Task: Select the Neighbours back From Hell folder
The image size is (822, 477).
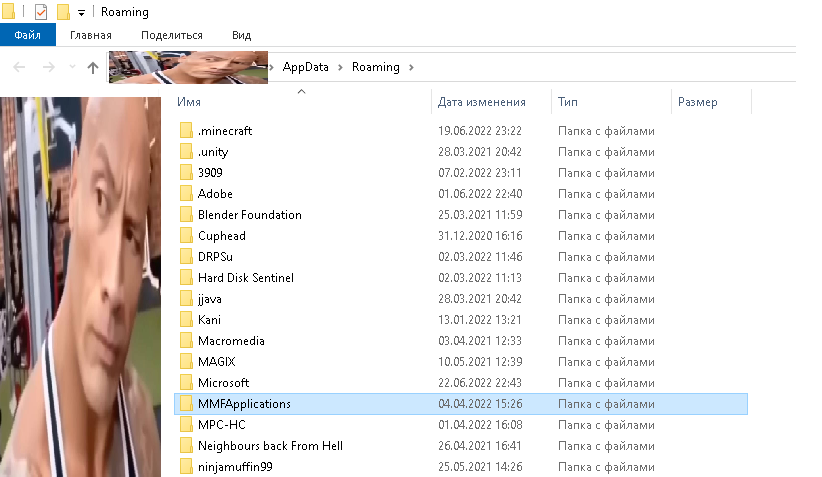Action: pos(270,446)
